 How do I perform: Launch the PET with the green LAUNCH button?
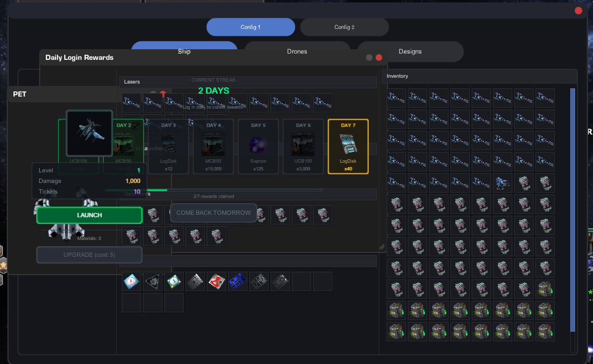click(89, 215)
